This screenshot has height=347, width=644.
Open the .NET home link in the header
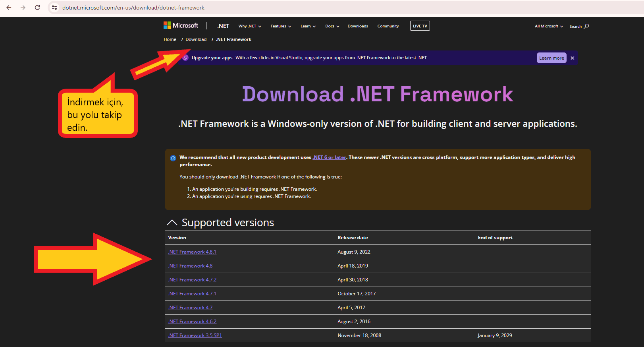point(223,26)
